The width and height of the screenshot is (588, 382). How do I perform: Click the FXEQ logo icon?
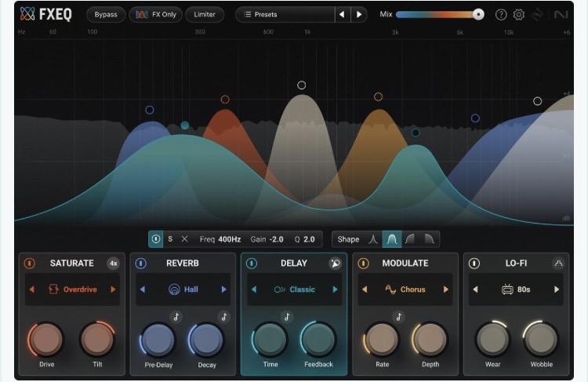tap(27, 14)
